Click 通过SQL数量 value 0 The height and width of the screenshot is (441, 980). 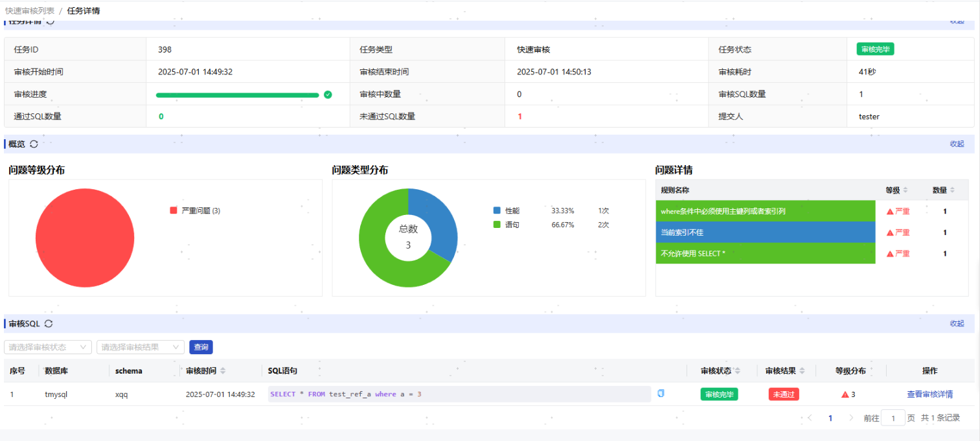(161, 117)
